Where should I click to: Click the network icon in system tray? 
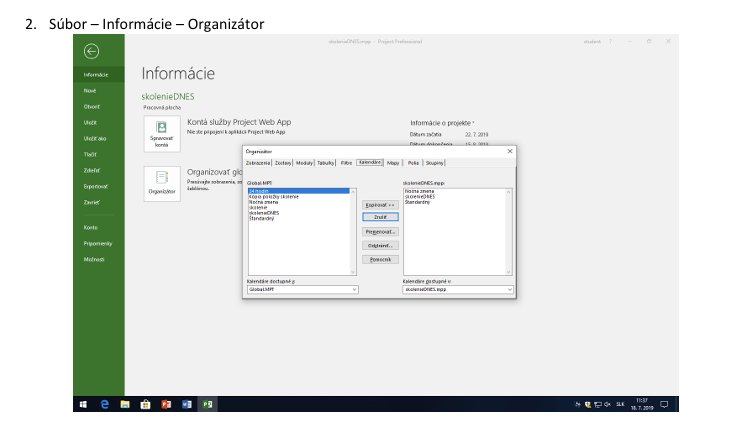point(598,404)
